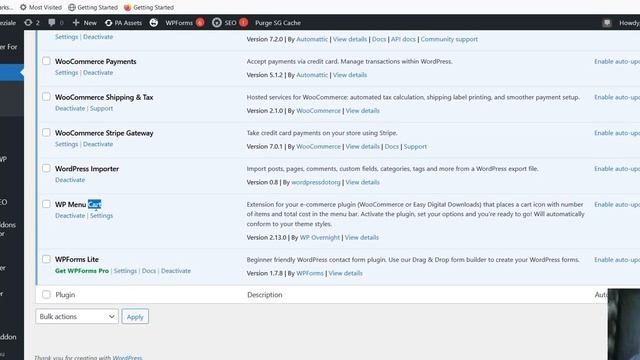Tick the WooCommerce Payments checkbox

coord(46,61)
